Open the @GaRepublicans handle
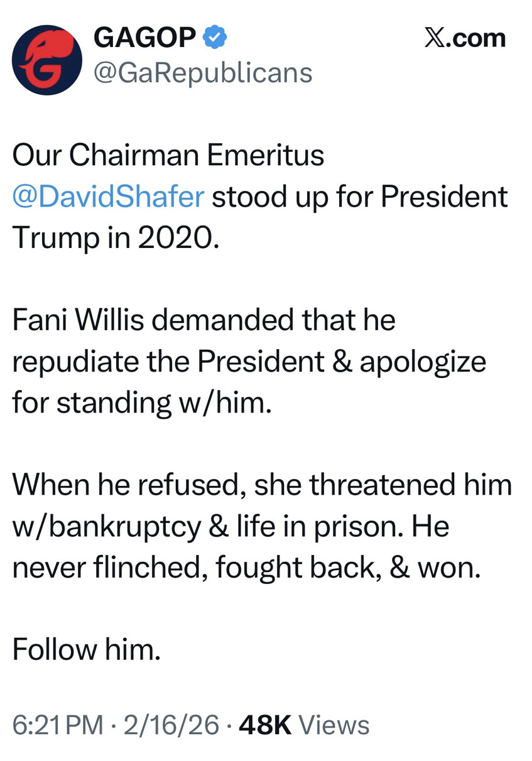 click(x=202, y=73)
